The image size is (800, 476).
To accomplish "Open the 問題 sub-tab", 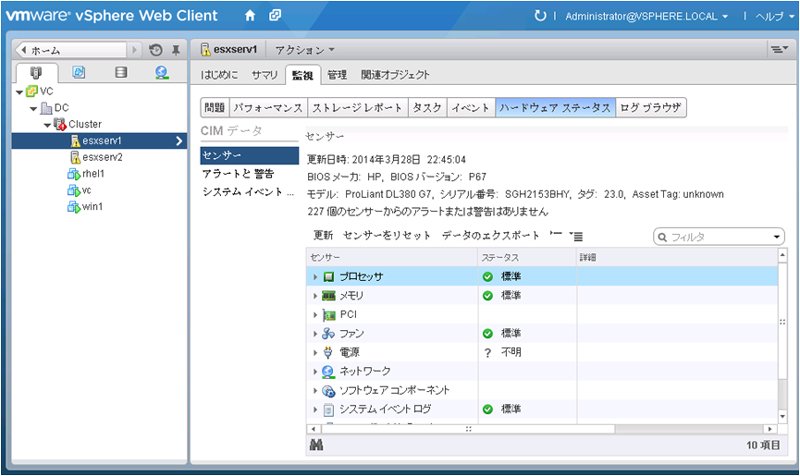I will [x=215, y=108].
